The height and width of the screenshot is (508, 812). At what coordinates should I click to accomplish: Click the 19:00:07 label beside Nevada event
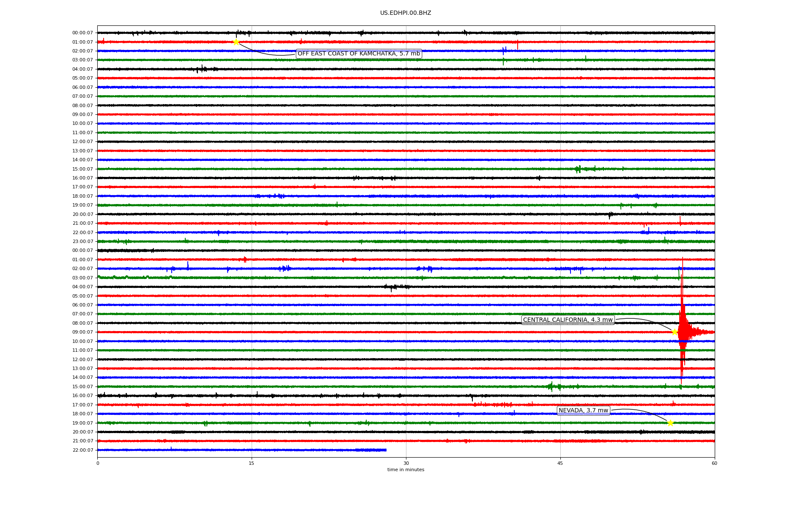tap(82, 423)
